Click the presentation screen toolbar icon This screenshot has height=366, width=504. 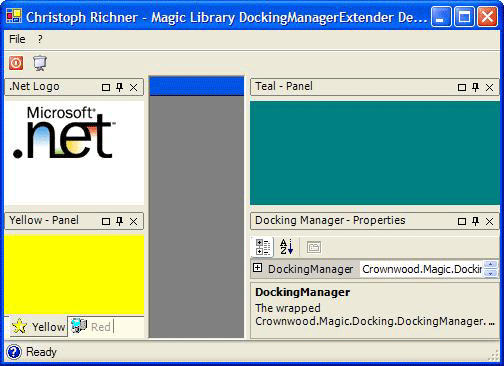[x=40, y=63]
